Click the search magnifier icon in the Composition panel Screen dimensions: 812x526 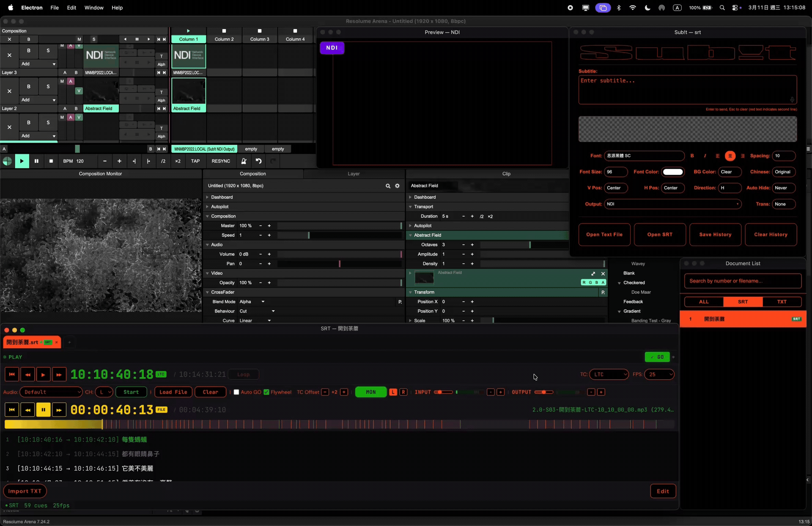click(388, 186)
